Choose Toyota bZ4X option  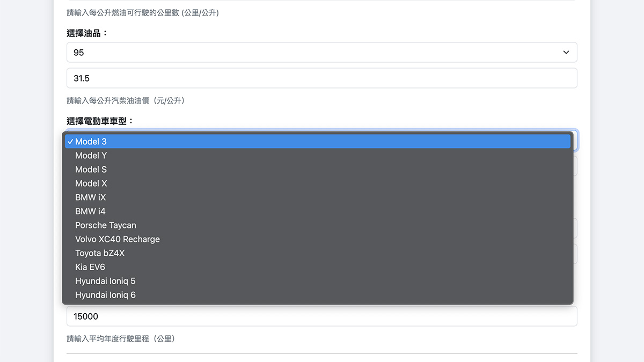(318, 253)
